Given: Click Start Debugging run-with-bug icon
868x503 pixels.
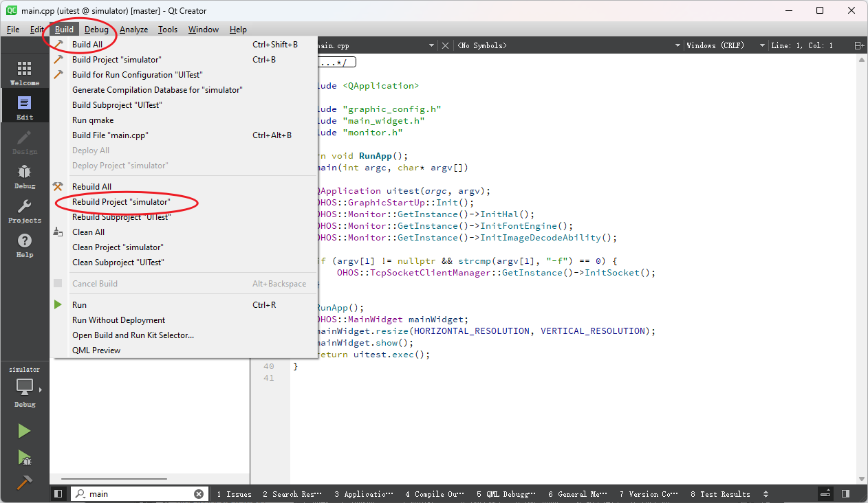Looking at the screenshot, I should (x=24, y=457).
